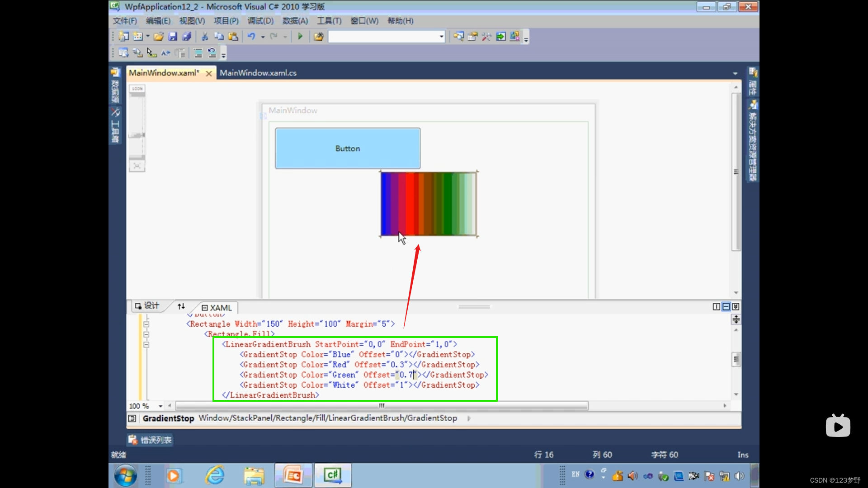The height and width of the screenshot is (488, 868).
Task: Click the document outline icon left of GradientStop
Action: [132, 418]
